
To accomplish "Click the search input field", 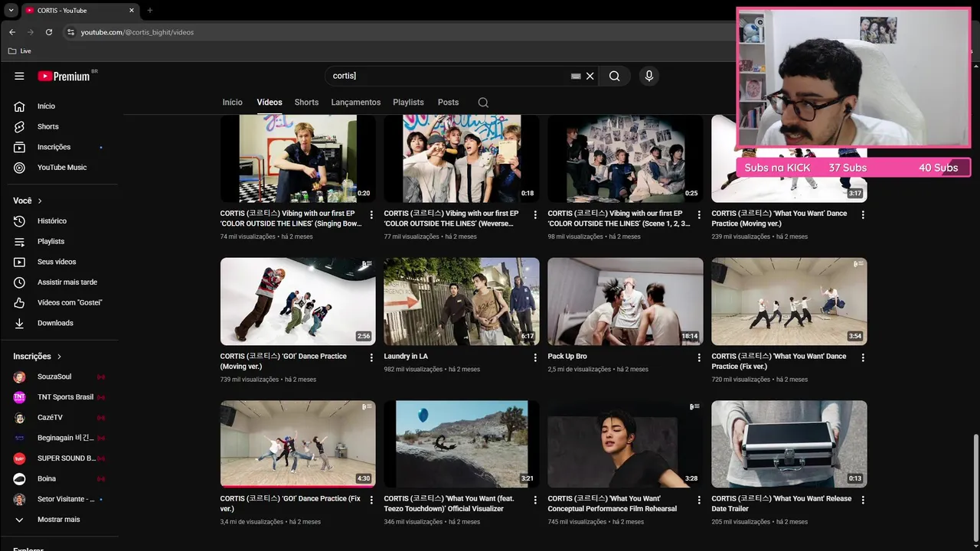I will (x=448, y=76).
